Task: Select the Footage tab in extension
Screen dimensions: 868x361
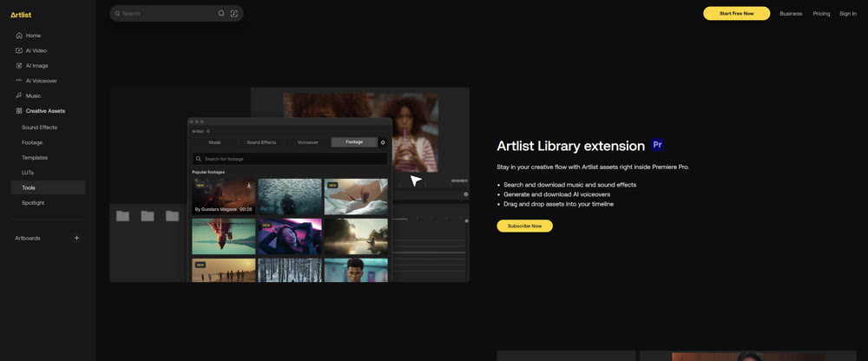Action: 354,142
